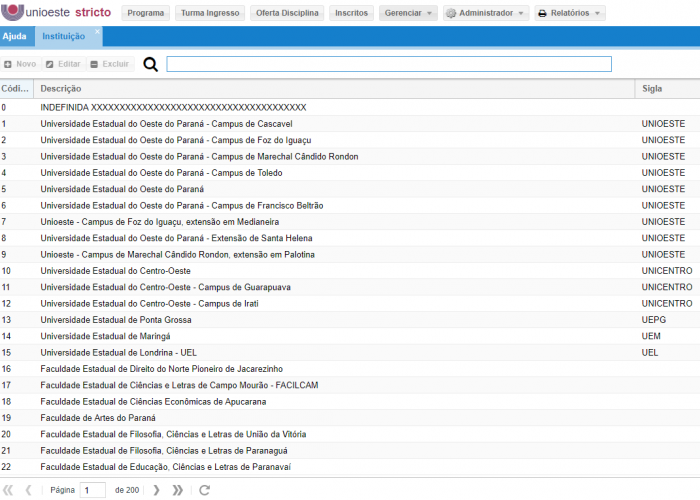Screen dimensions: 700x500
Task: Go to the next page arrow
Action: click(156, 490)
